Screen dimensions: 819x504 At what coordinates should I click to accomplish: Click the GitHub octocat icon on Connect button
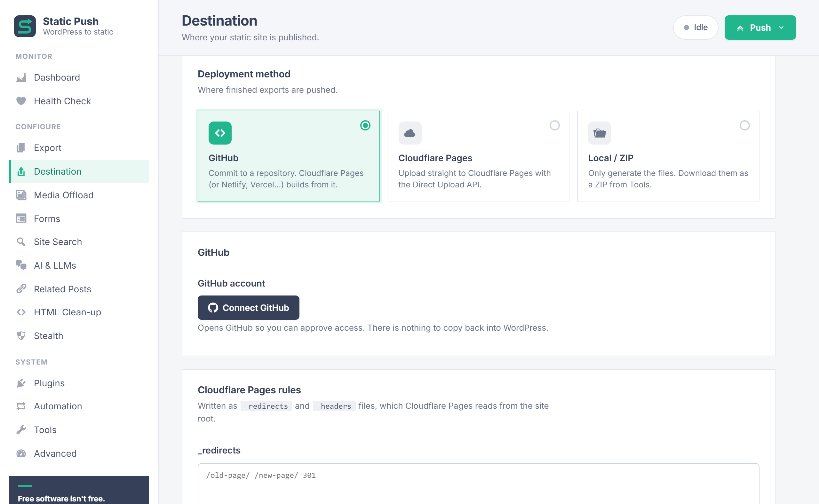[213, 308]
